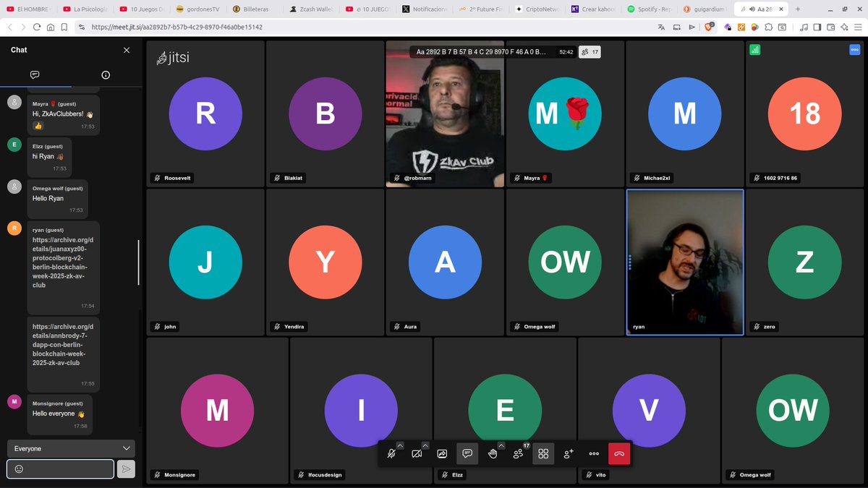Viewport: 868px width, 488px height.
Task: Switch to the chat messages tab icon
Action: click(35, 74)
